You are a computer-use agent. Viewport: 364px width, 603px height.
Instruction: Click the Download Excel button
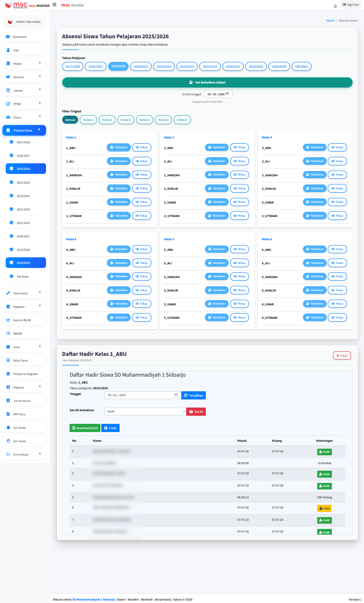[85, 428]
